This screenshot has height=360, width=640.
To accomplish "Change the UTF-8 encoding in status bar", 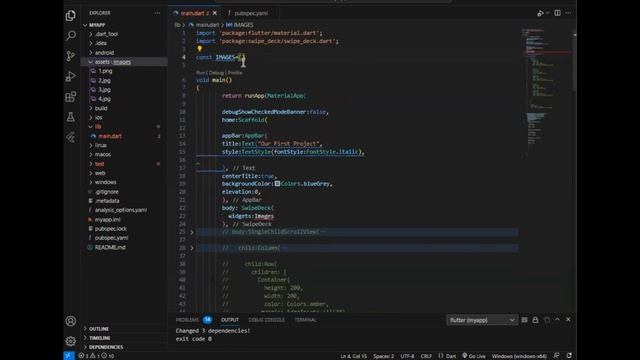I will [x=407, y=356].
